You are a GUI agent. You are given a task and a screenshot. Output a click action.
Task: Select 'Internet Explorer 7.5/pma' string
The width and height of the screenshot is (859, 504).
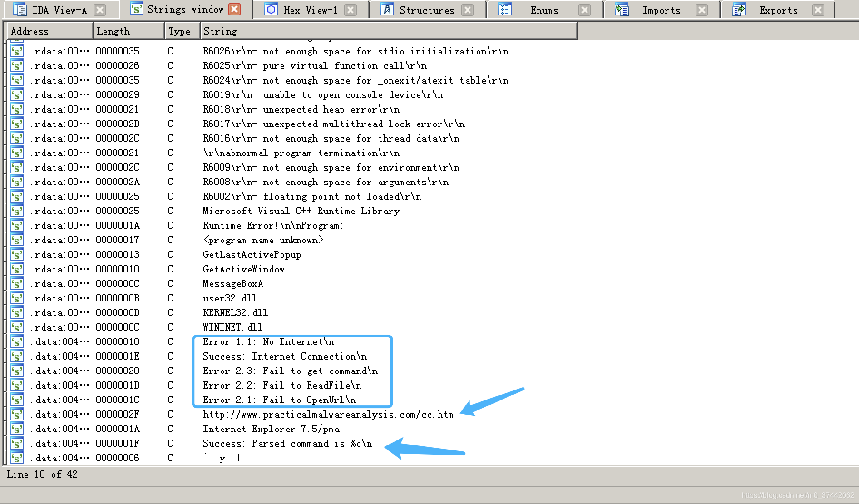(x=271, y=429)
